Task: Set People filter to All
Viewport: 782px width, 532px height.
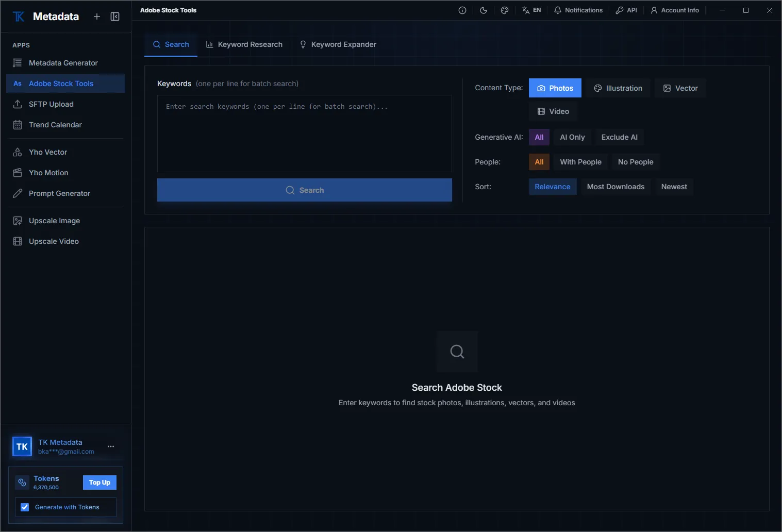Action: click(539, 162)
